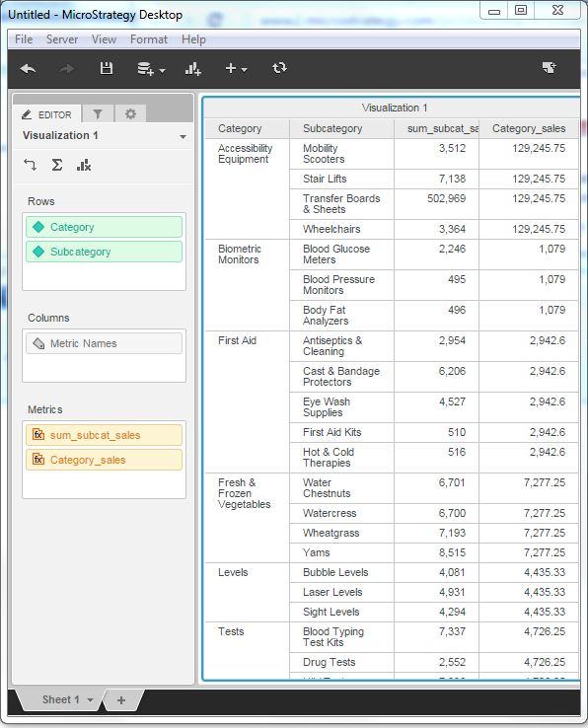Open the plus insert dropdown in toolbar
The height and width of the screenshot is (728, 588).
pos(236,69)
